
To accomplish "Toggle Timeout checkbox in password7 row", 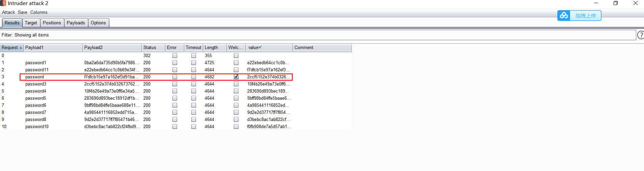I will coord(194,112).
